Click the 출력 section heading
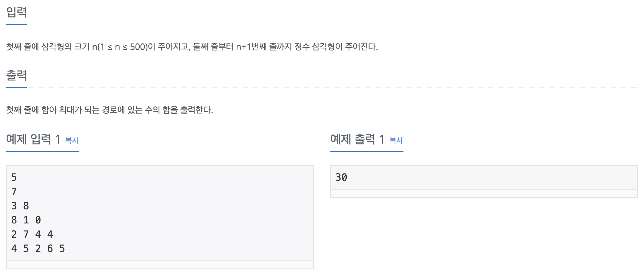This screenshot has height=280, width=644. tap(17, 75)
